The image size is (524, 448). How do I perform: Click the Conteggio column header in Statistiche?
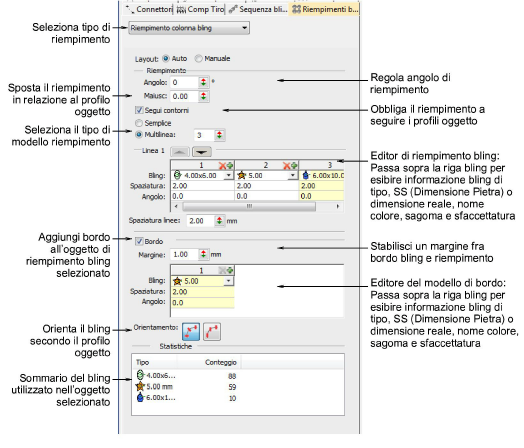click(x=209, y=362)
